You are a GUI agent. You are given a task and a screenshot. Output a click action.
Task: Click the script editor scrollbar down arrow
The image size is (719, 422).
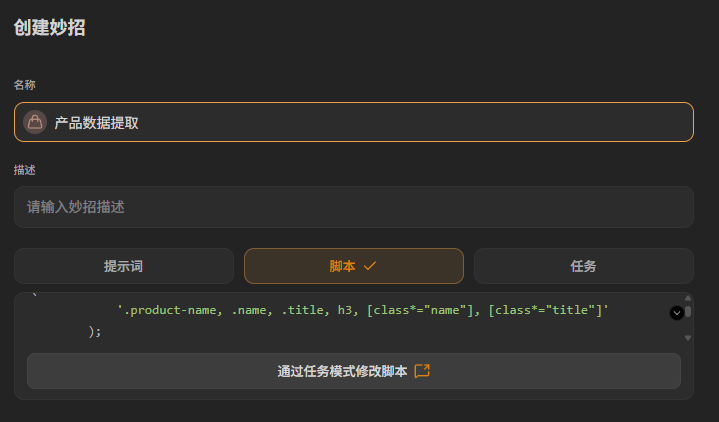688,338
